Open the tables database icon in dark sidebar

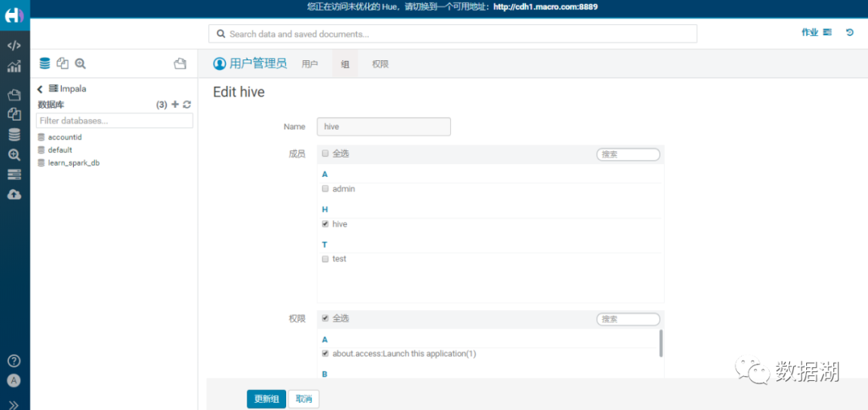click(x=14, y=134)
